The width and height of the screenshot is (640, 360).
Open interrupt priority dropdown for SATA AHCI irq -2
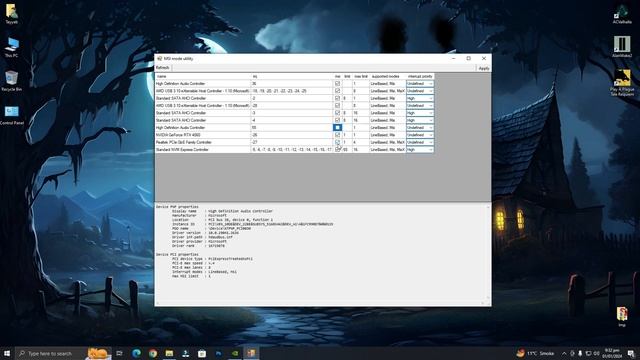click(420, 98)
